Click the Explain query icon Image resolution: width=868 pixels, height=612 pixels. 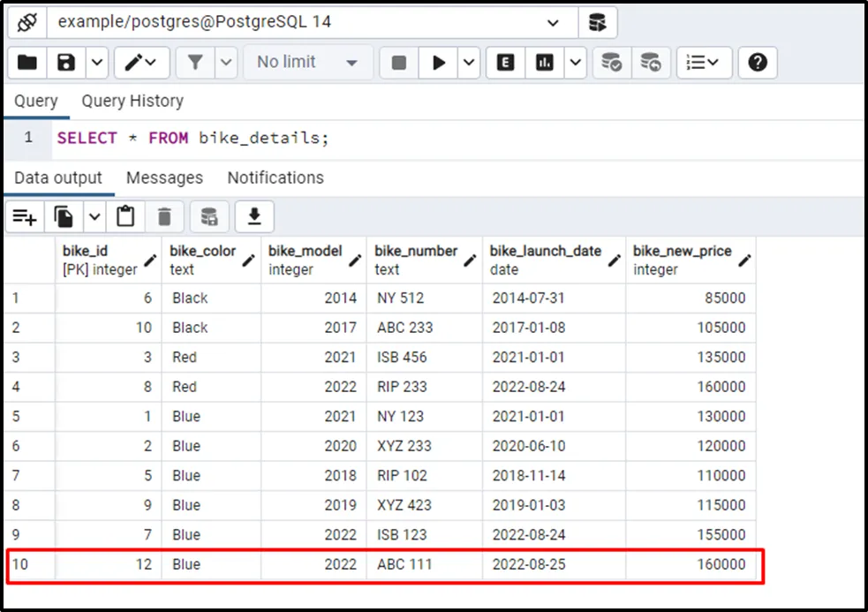tap(506, 63)
